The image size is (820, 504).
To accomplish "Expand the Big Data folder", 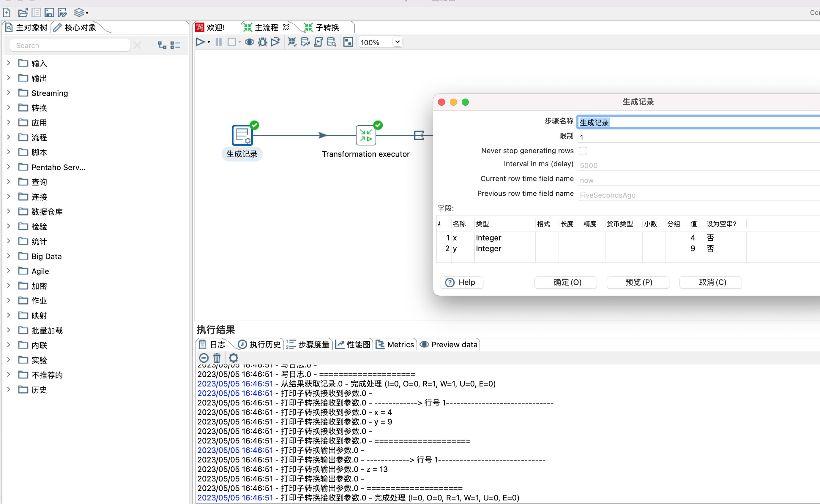I will point(9,256).
